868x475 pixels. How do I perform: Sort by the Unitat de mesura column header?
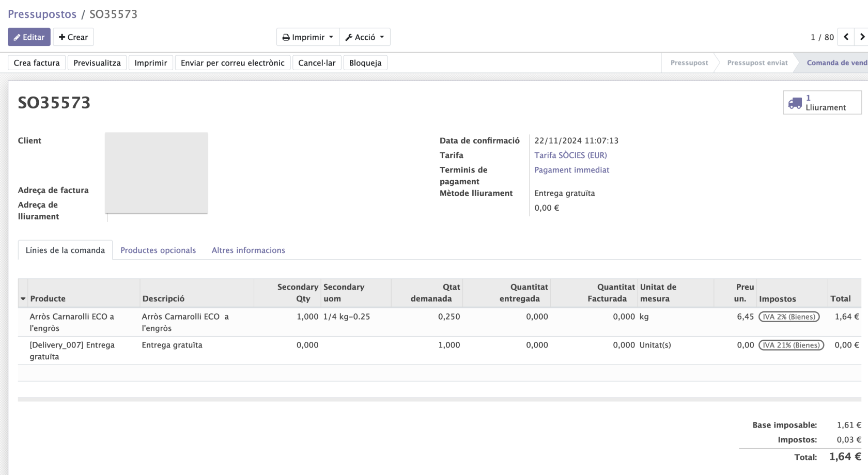[676, 293]
